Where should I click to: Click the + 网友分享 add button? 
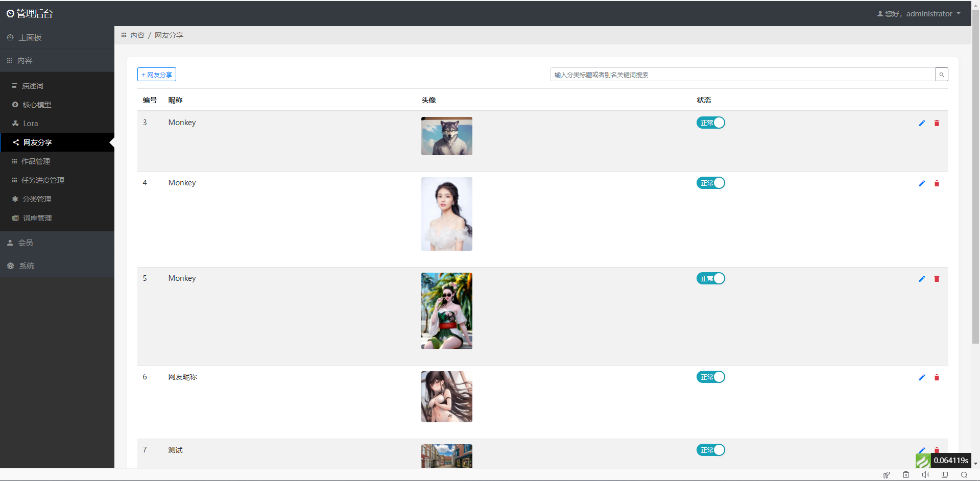click(157, 75)
